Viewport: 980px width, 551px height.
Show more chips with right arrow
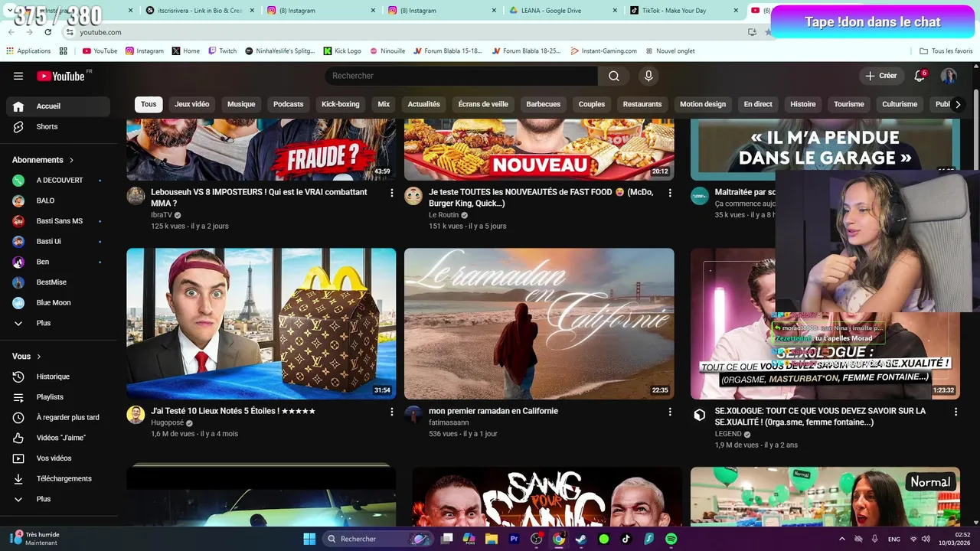(x=957, y=104)
